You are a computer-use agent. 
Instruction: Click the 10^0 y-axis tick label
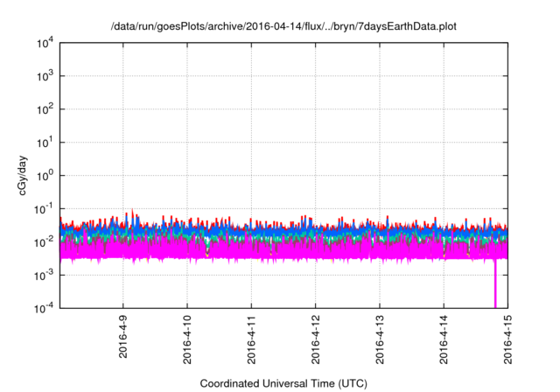pos(45,176)
